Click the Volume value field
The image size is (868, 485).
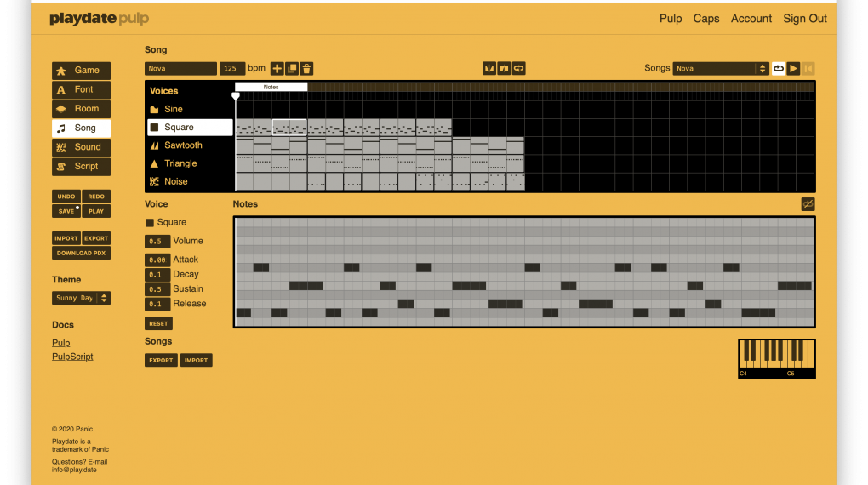(x=157, y=242)
